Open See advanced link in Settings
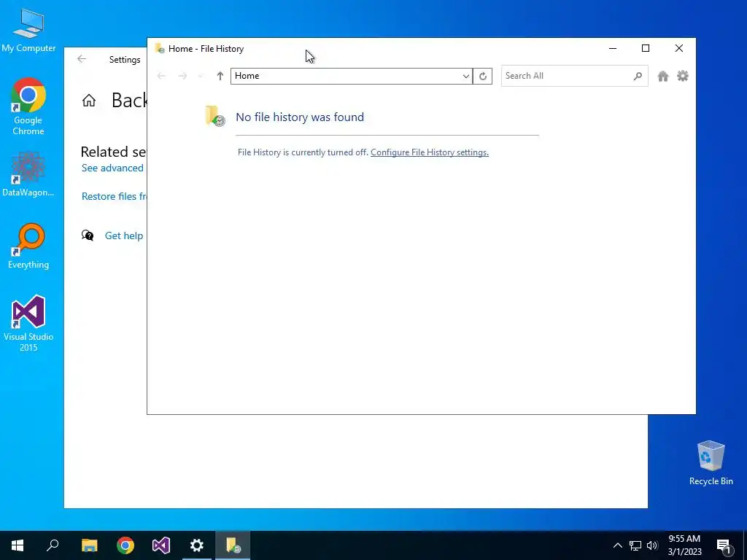 112,168
